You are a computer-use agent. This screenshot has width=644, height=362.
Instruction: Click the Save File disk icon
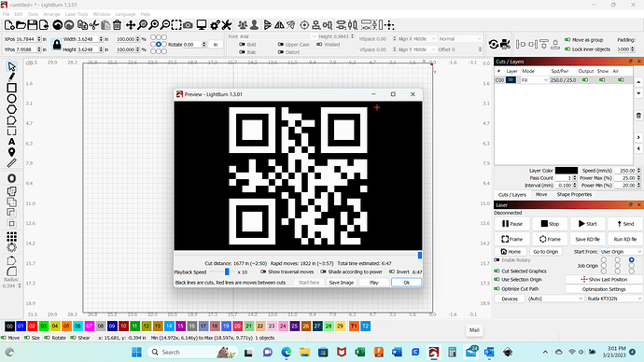pyautogui.click(x=32, y=25)
